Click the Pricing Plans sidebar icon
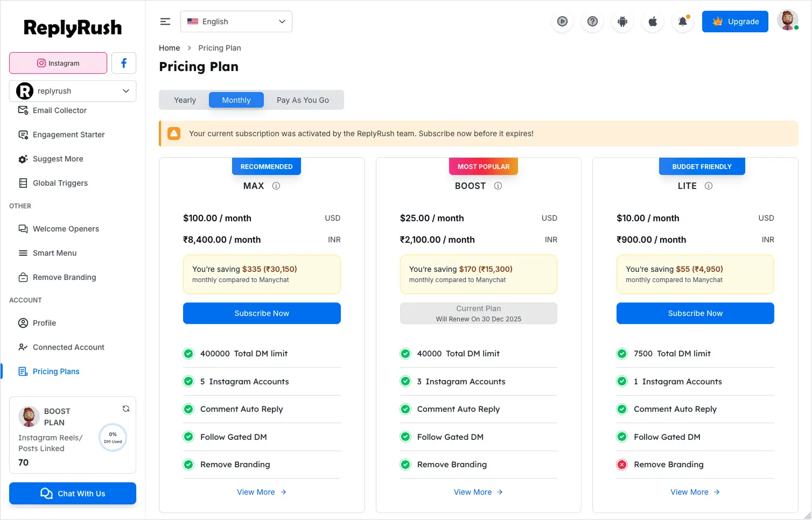812x520 pixels. (23, 371)
